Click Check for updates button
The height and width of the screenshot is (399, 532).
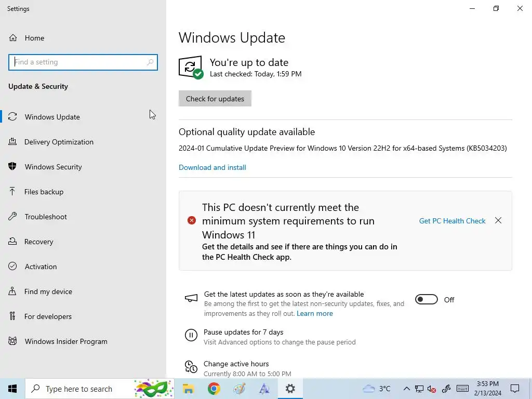tap(215, 99)
